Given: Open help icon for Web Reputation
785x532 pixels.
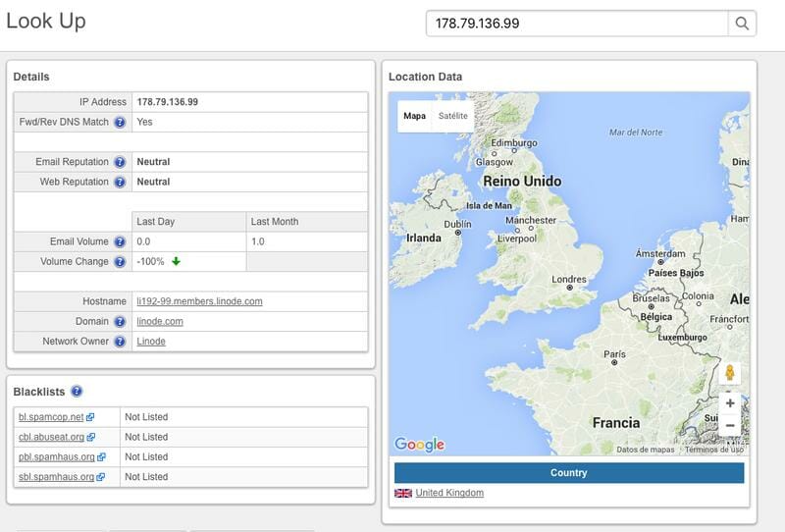Looking at the screenshot, I should pyautogui.click(x=120, y=182).
